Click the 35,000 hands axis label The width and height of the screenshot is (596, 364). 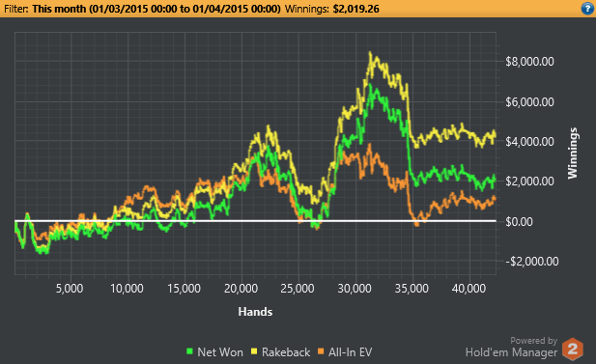[412, 289]
